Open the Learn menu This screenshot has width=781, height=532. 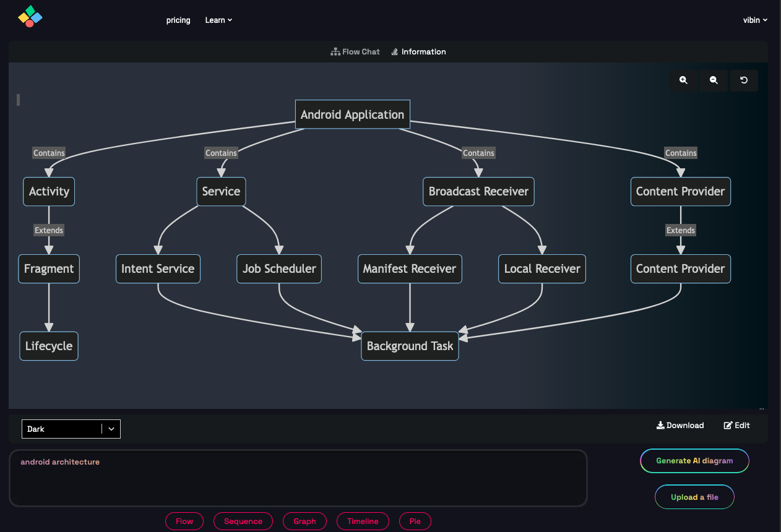point(218,20)
